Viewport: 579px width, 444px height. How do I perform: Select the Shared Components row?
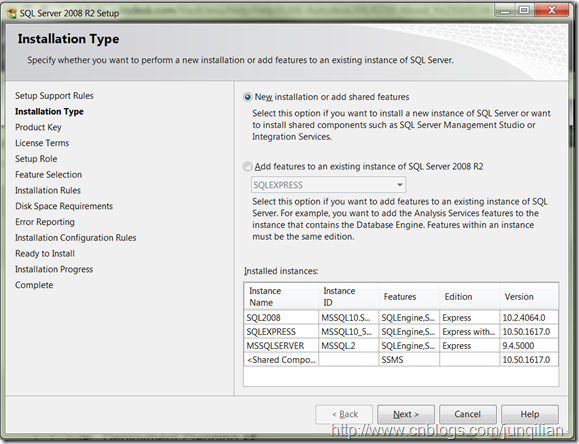[x=401, y=360]
